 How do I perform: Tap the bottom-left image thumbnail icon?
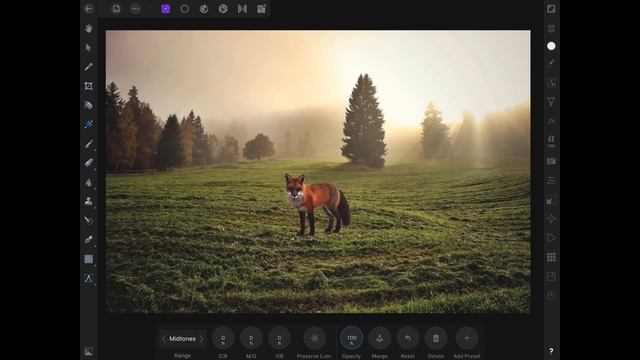point(89,351)
